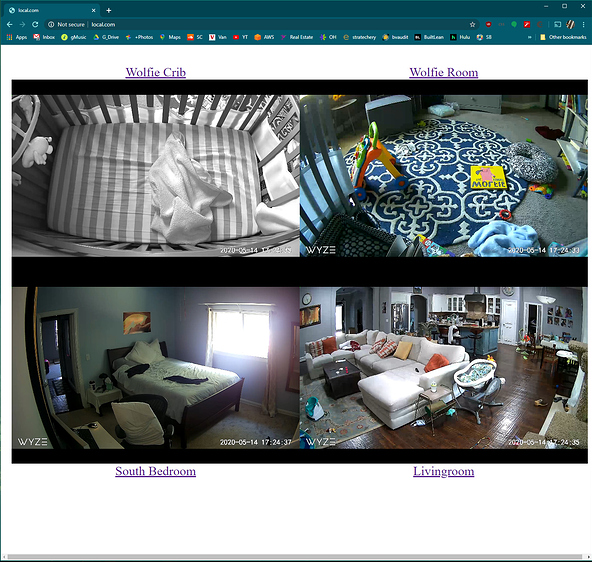Open the Other bookmarks folder

pyautogui.click(x=563, y=37)
